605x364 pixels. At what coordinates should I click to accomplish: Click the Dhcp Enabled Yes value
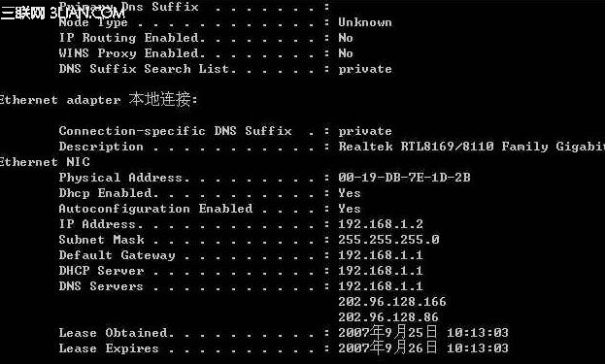click(350, 193)
